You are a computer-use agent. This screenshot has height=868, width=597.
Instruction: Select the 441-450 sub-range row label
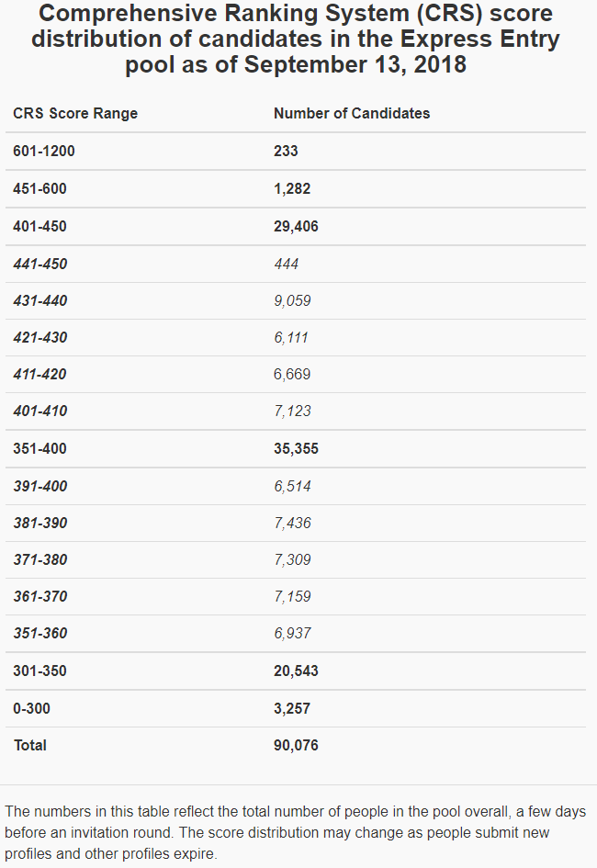tap(40, 264)
